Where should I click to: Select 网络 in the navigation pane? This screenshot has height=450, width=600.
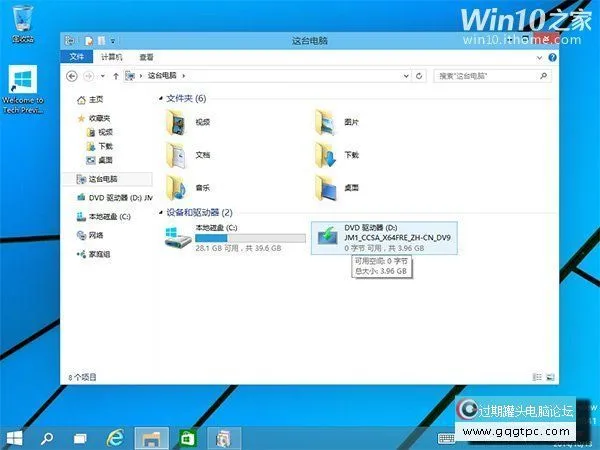point(90,235)
